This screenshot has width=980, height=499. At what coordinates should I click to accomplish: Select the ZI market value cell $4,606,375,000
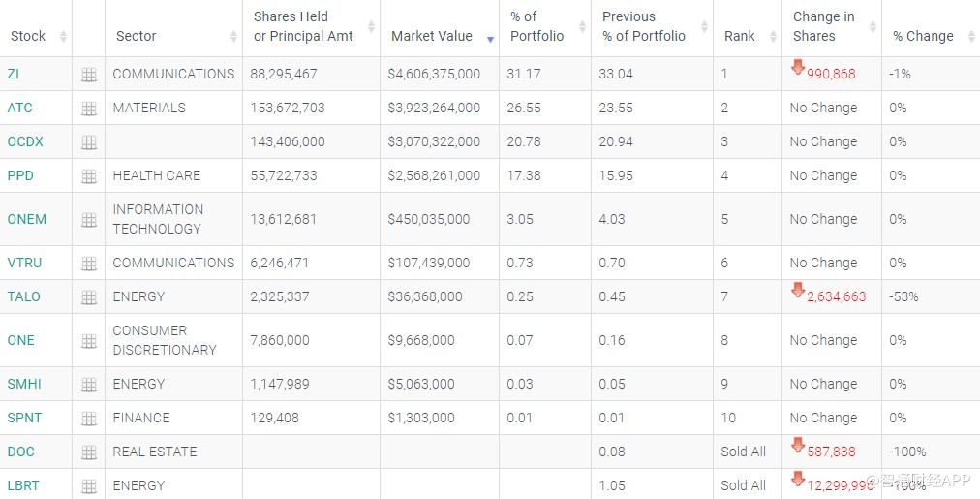[x=434, y=74]
